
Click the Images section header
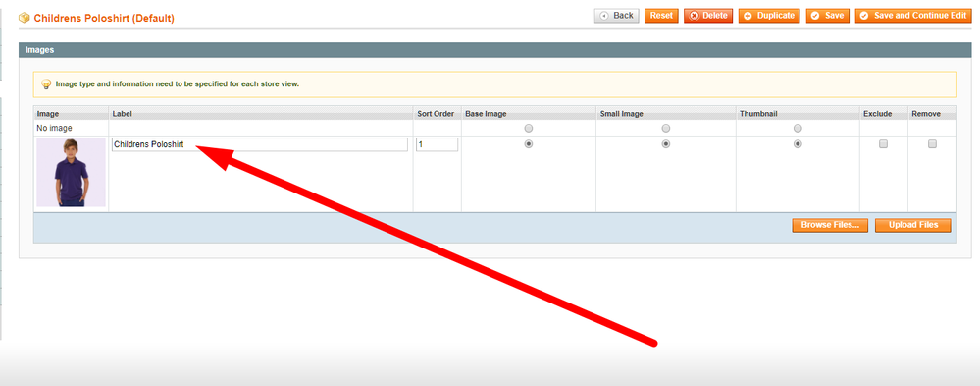click(496, 50)
